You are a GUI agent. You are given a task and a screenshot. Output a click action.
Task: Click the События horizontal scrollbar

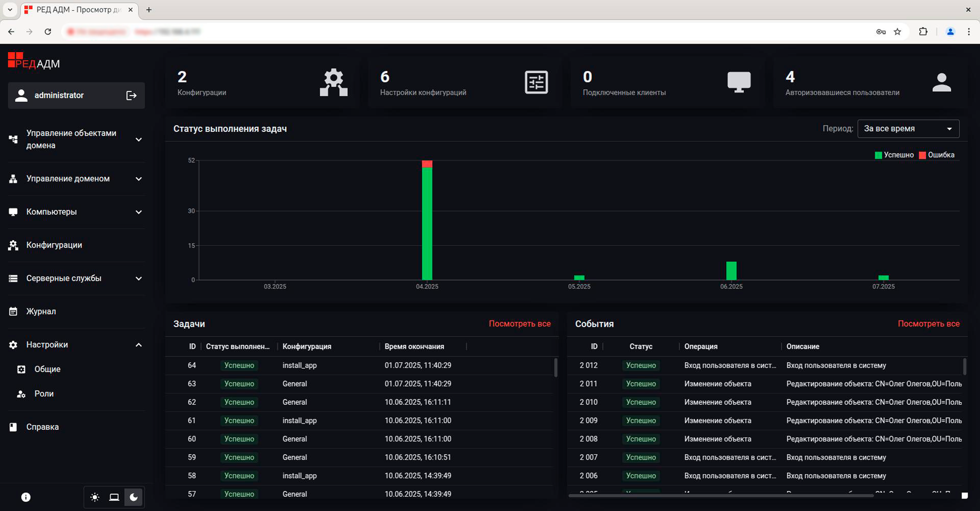(721, 496)
